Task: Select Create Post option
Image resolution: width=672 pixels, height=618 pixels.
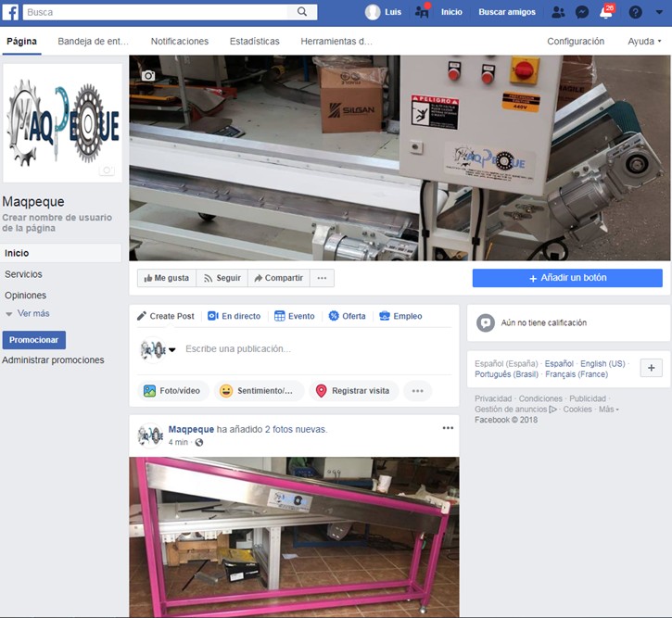Action: click(x=166, y=316)
